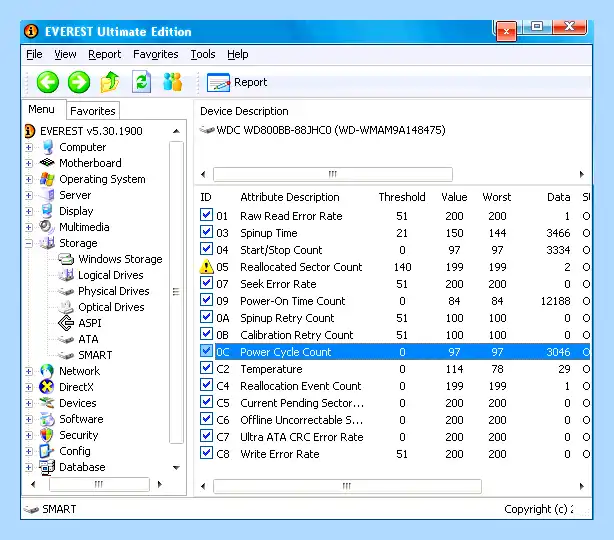
Task: Click warning icon for Reallocated Sector Count
Action: coord(206,266)
